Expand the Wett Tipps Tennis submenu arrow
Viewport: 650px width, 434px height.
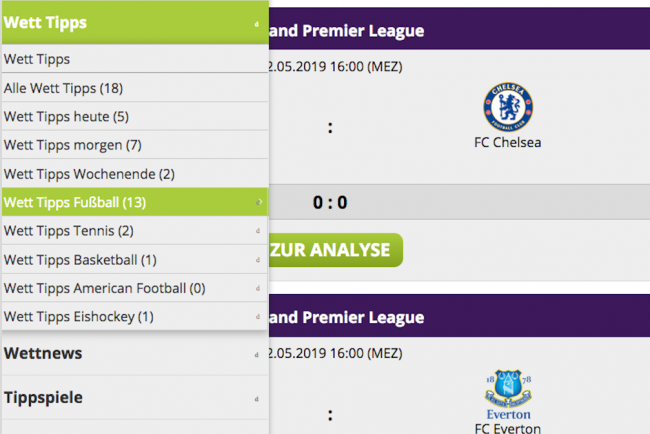click(258, 232)
